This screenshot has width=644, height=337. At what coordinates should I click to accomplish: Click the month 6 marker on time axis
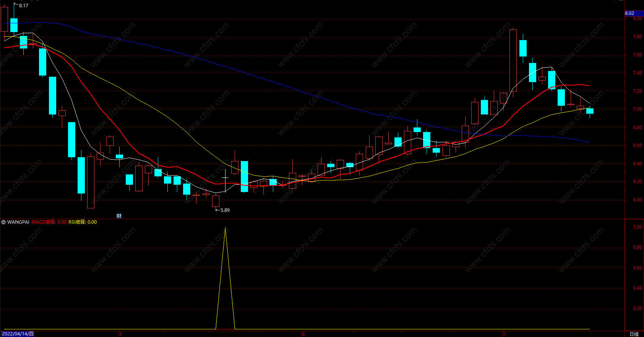click(304, 334)
